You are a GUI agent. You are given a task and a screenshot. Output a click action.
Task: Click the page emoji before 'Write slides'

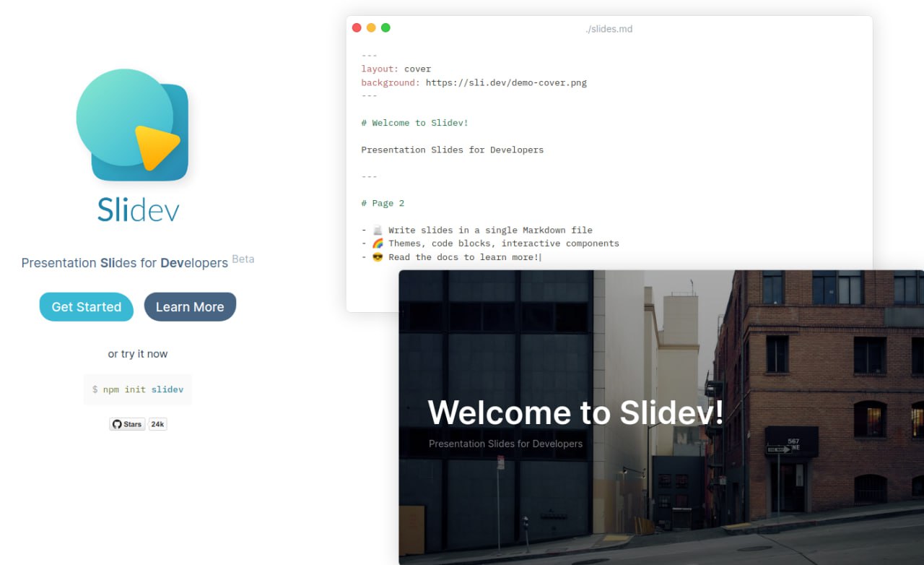click(x=378, y=230)
